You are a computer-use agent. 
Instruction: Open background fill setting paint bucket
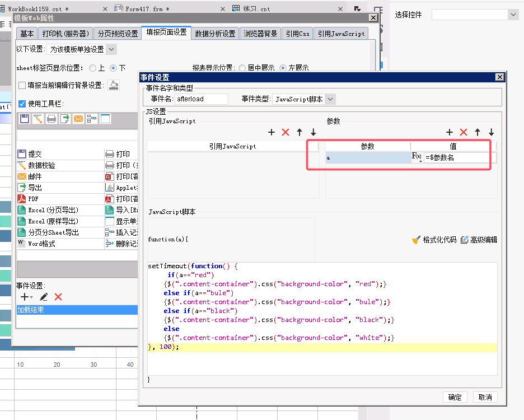pyautogui.click(x=114, y=85)
